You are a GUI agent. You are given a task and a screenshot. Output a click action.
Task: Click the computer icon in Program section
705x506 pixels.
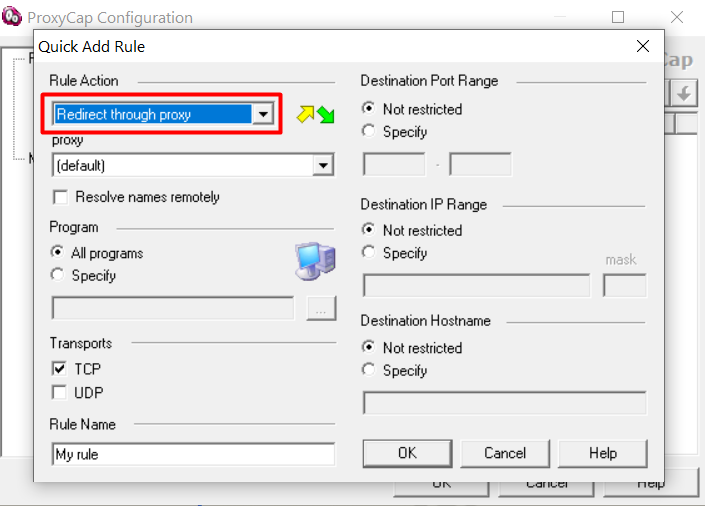pos(315,261)
